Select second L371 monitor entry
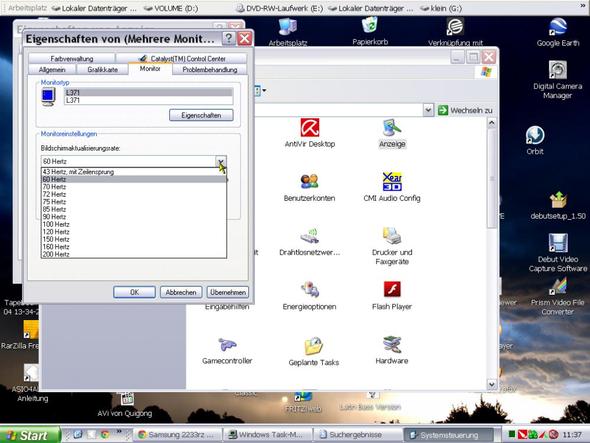Screen dimensions: 590x443 click(x=149, y=100)
